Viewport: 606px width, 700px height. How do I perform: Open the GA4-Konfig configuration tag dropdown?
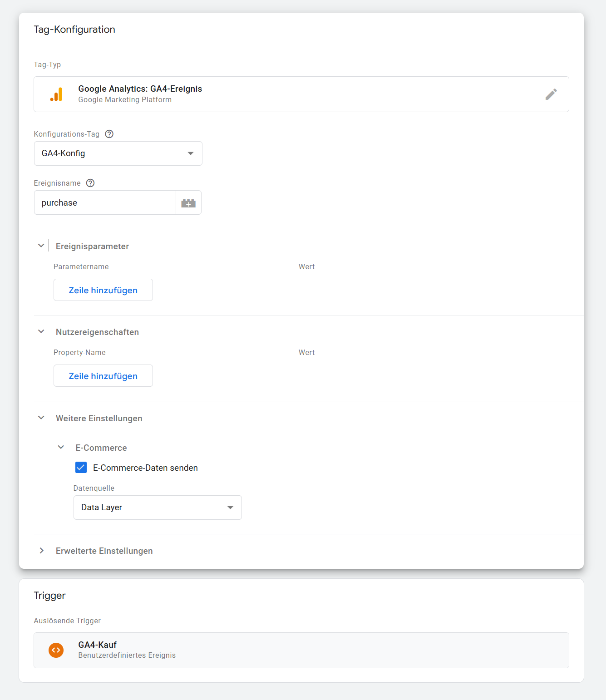[x=118, y=153]
